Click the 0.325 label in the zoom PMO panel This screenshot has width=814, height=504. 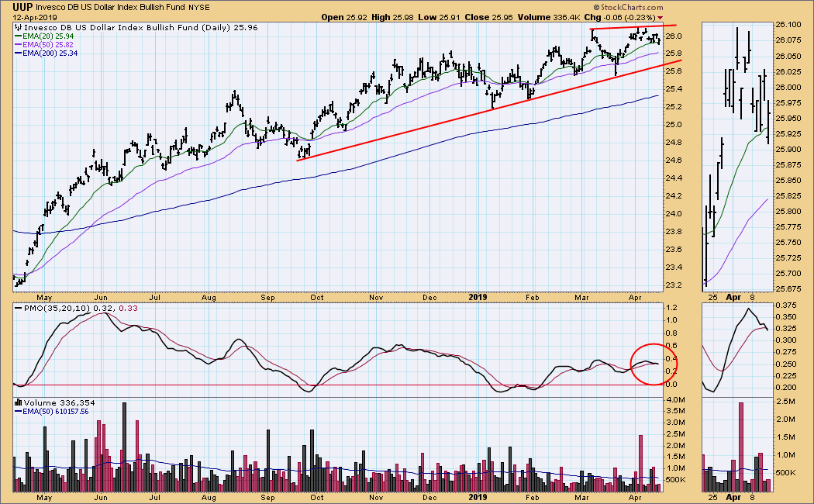tap(787, 329)
